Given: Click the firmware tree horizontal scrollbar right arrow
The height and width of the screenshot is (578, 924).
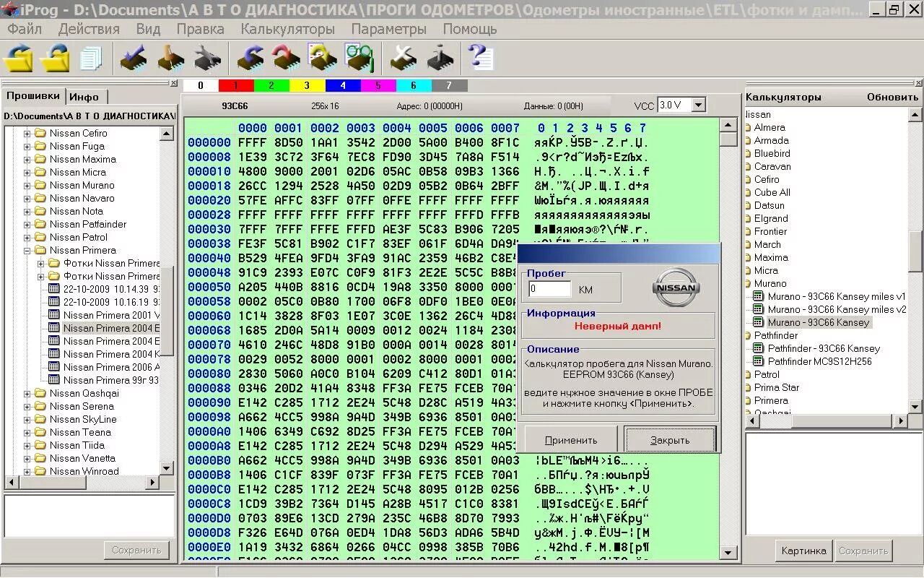Looking at the screenshot, I should [153, 482].
